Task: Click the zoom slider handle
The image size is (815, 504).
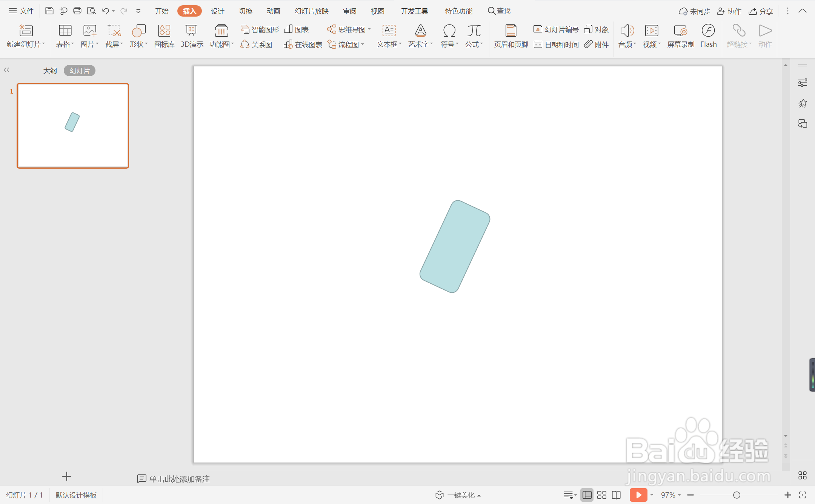Action: click(x=737, y=495)
